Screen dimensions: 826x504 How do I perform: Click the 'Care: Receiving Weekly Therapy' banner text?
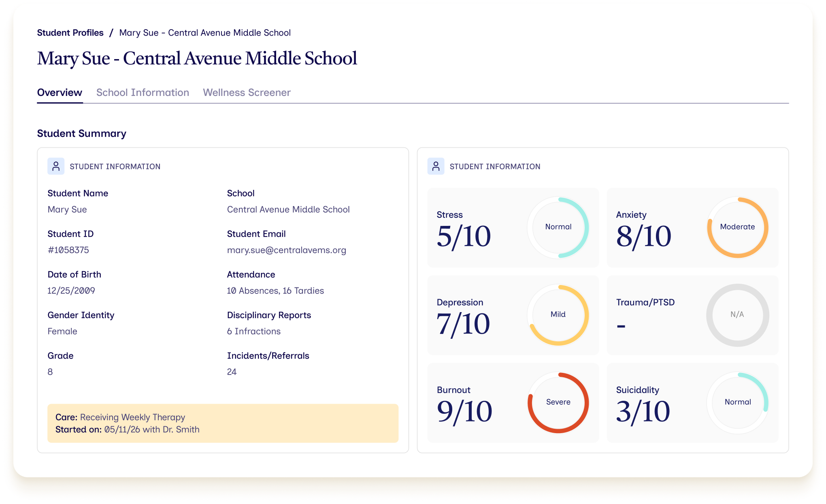click(120, 417)
